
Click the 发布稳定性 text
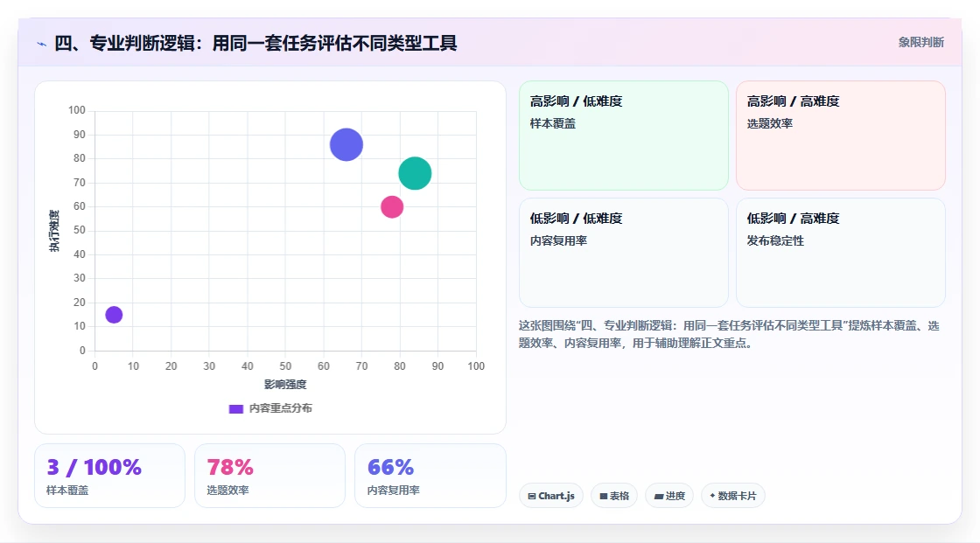[x=775, y=240]
